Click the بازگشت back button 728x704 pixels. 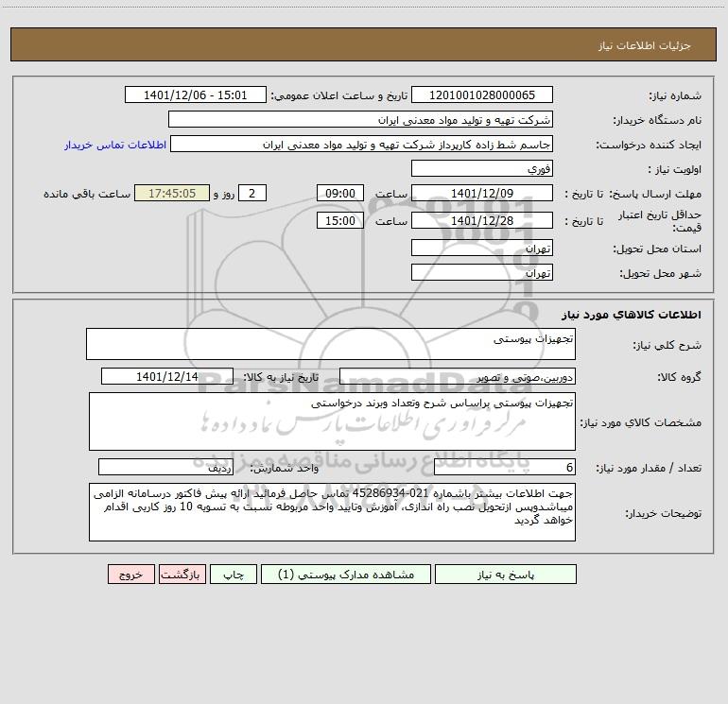point(182,574)
